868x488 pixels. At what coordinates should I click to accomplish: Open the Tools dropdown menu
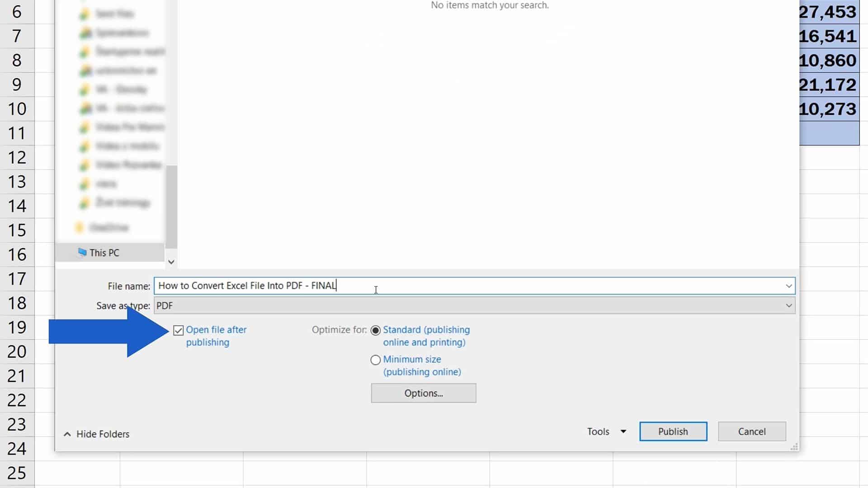click(607, 432)
